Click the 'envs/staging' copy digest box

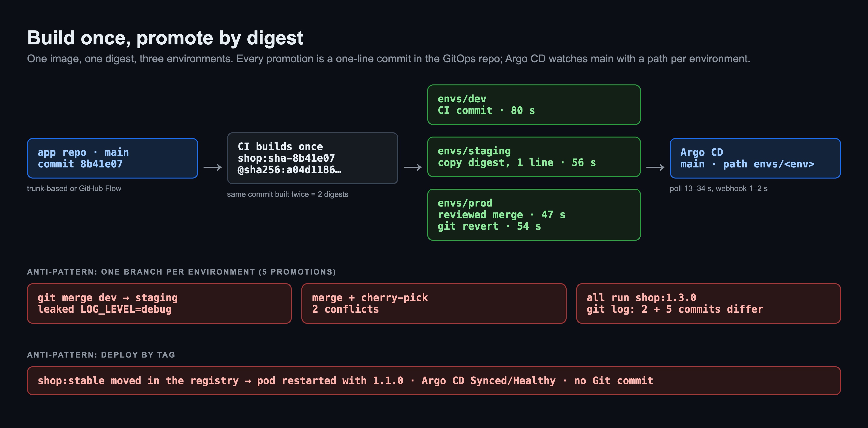pyautogui.click(x=534, y=157)
